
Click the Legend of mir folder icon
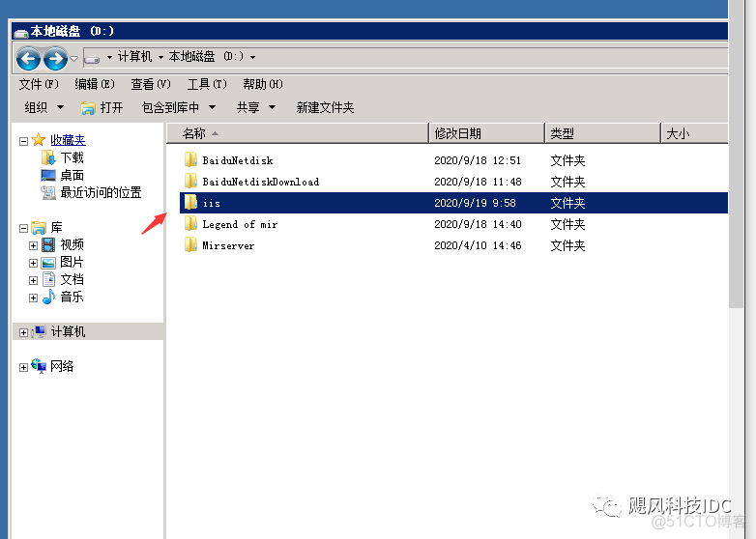(190, 223)
